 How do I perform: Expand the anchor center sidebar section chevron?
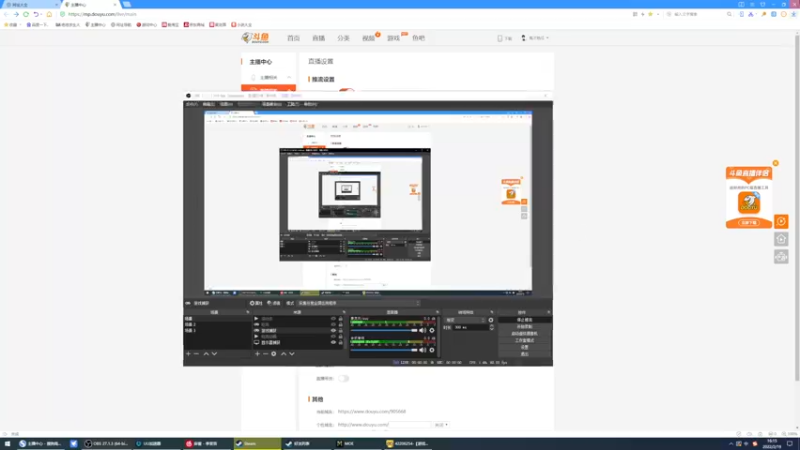point(289,78)
